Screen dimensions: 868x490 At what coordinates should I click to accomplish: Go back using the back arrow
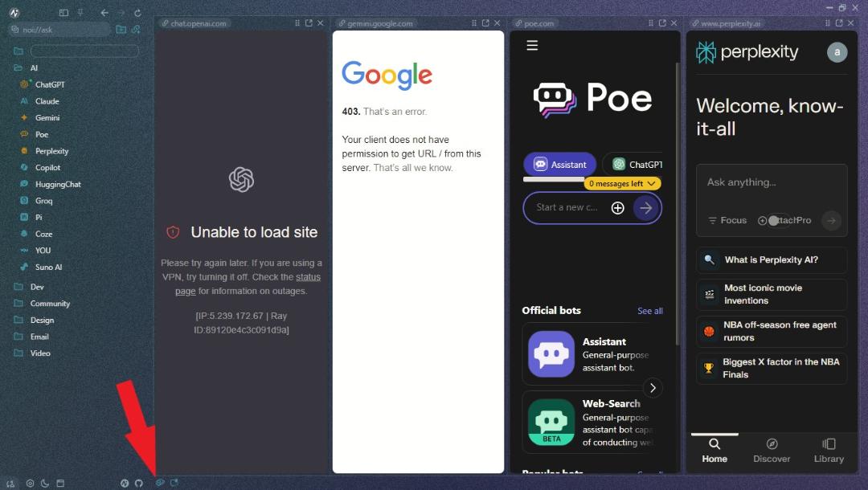click(x=104, y=13)
